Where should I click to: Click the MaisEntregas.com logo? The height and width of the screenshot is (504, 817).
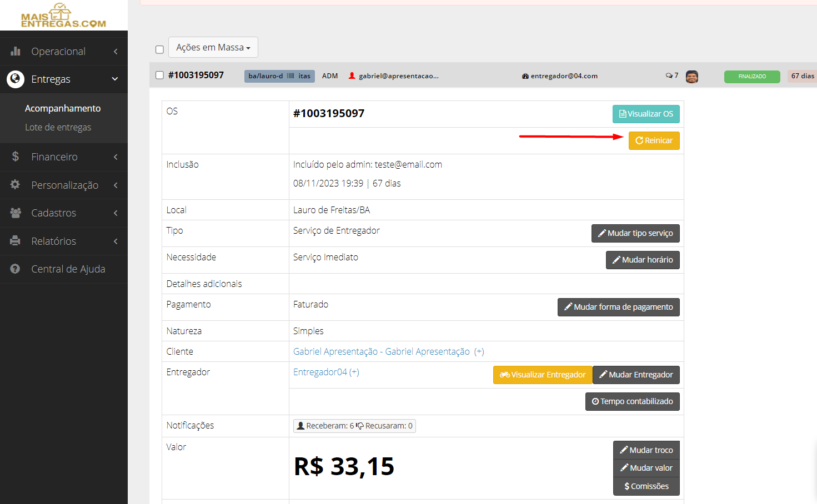pyautogui.click(x=63, y=16)
